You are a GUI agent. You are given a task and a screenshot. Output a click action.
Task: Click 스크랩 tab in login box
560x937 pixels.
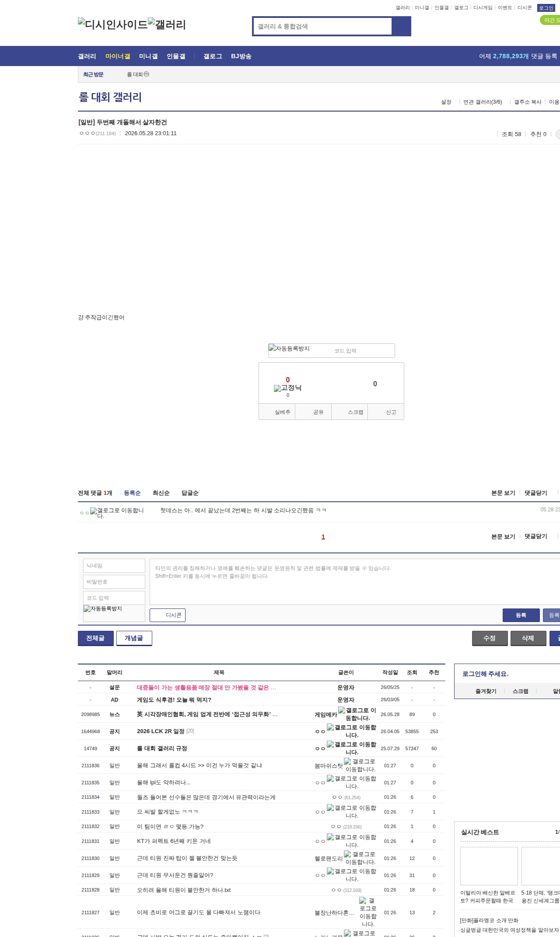tap(520, 691)
